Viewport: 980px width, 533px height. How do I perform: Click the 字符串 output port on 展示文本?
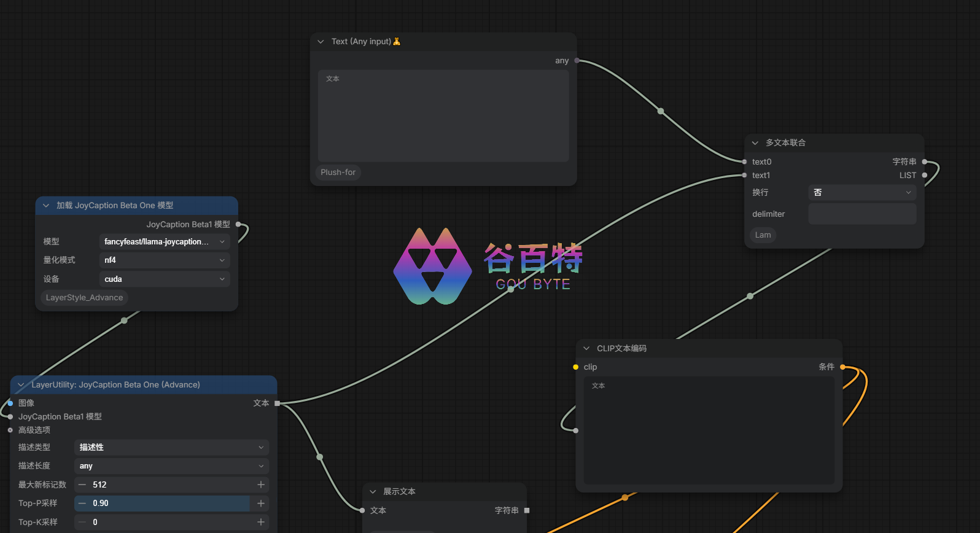pyautogui.click(x=527, y=510)
